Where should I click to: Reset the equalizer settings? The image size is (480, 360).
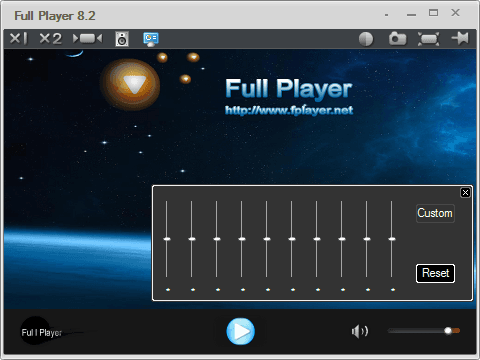point(435,273)
